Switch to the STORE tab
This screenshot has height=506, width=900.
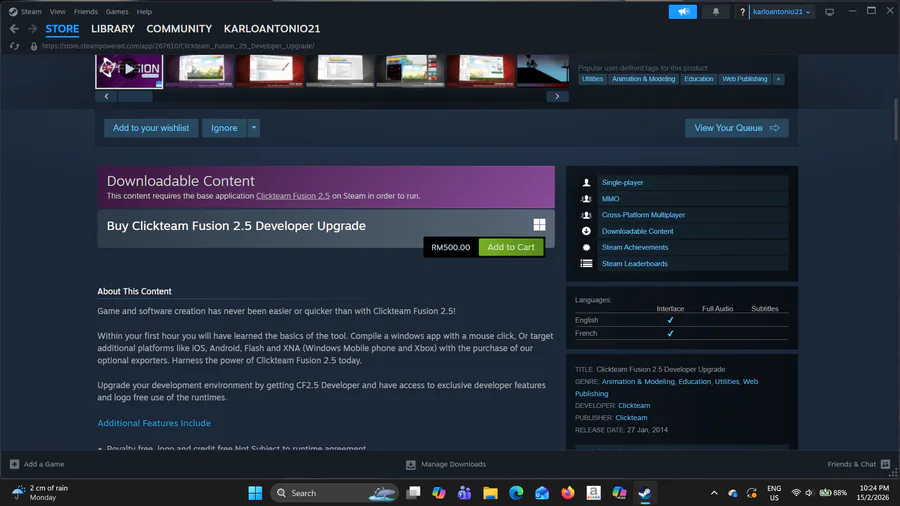[x=62, y=29]
